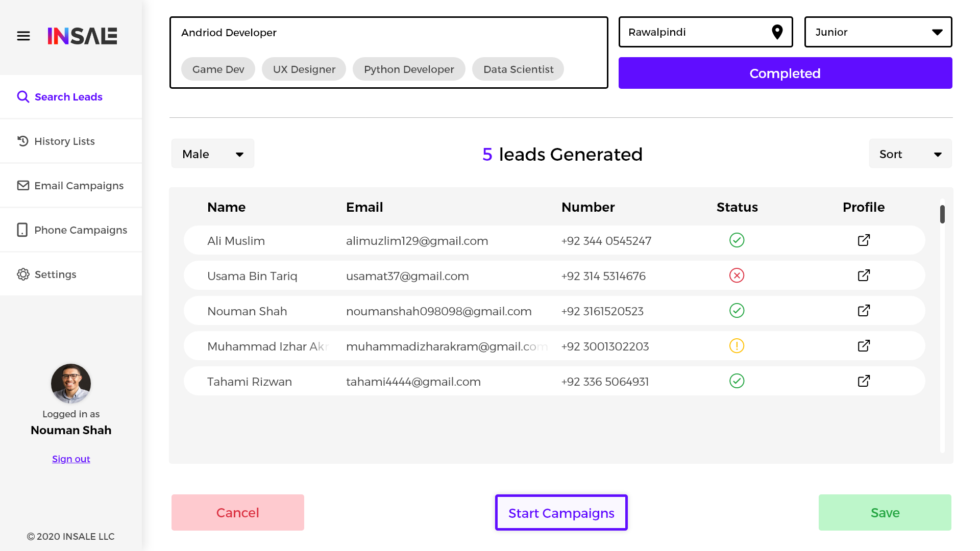
Task: Select the Data Scientist suggestion chip
Action: click(x=518, y=69)
